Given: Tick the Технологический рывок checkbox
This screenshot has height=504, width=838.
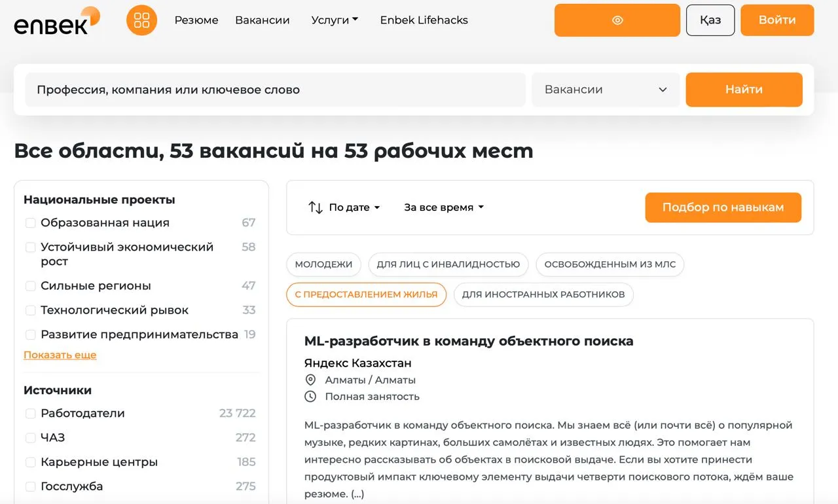Looking at the screenshot, I should coord(31,310).
